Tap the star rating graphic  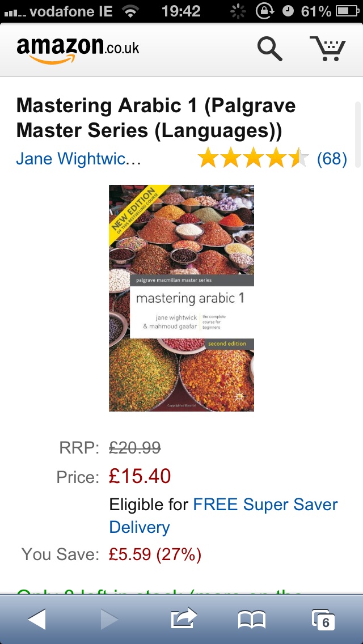coord(253,159)
